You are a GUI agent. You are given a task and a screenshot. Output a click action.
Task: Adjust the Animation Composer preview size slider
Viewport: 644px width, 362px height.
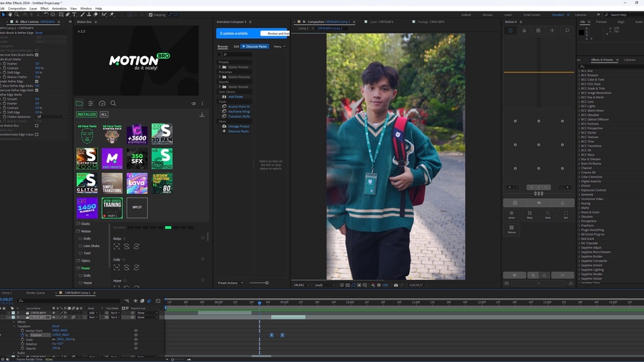(x=266, y=283)
